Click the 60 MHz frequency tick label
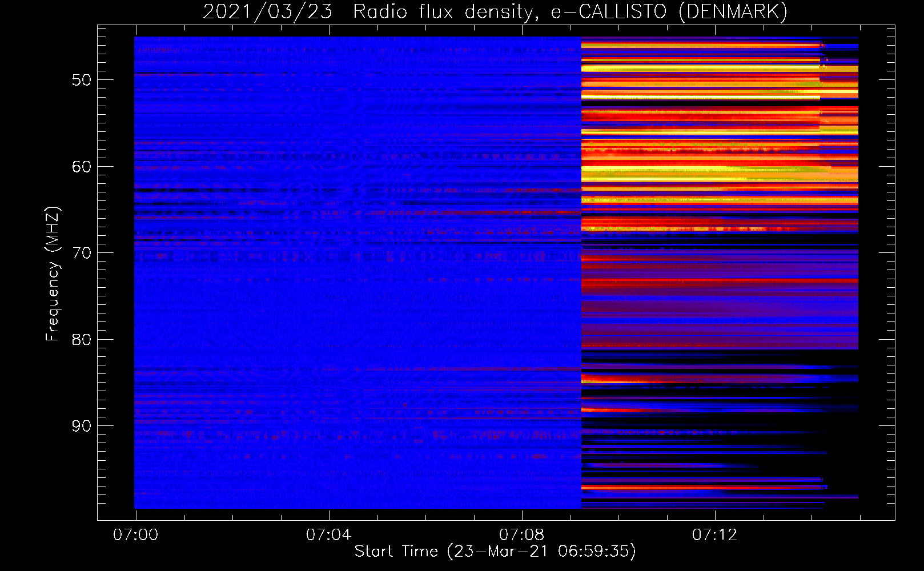The height and width of the screenshot is (571, 924). tap(82, 167)
